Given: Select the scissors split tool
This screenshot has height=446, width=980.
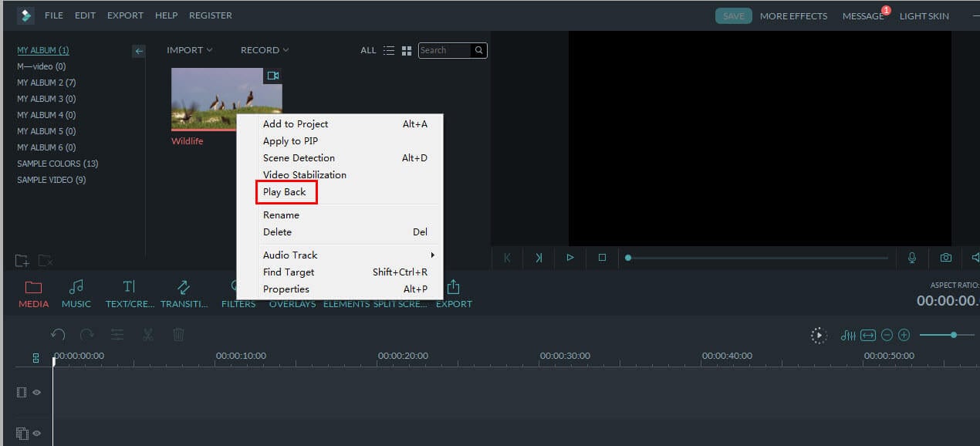Looking at the screenshot, I should 148,335.
